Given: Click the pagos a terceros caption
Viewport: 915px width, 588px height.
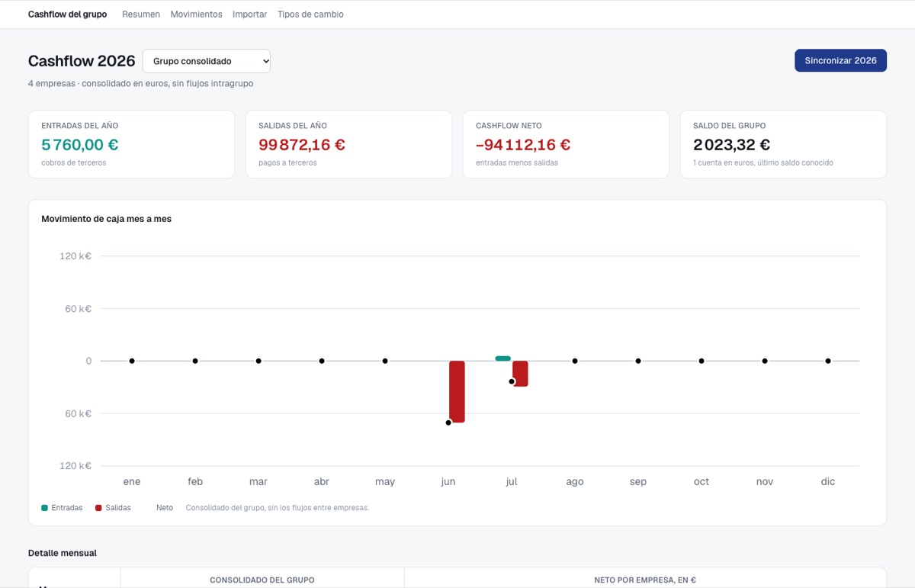Looking at the screenshot, I should (288, 162).
